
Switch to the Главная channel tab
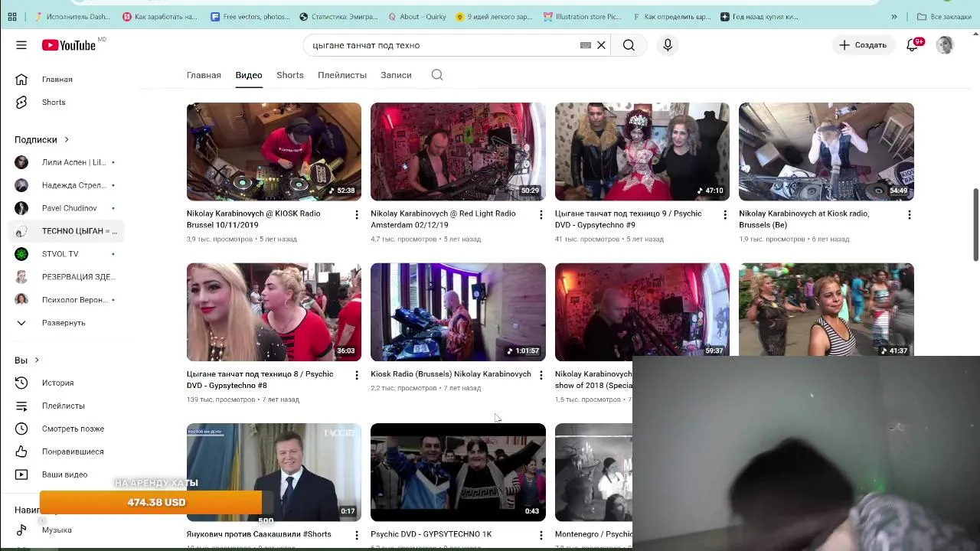pyautogui.click(x=204, y=75)
